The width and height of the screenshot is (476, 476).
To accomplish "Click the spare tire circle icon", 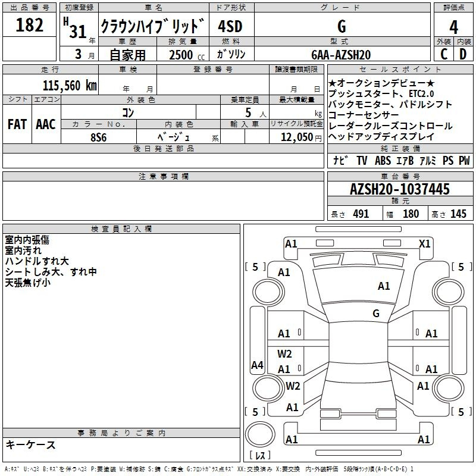I will point(260,434).
